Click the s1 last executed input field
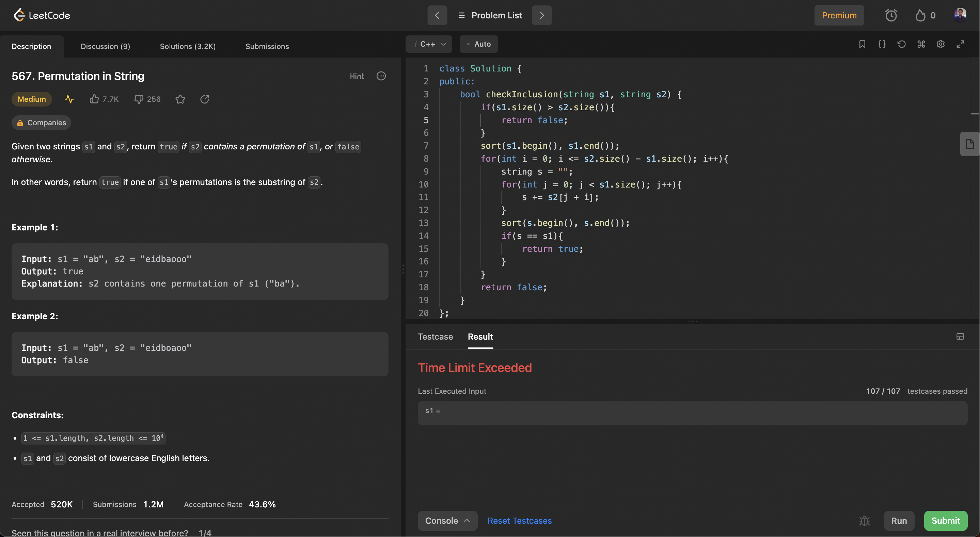 point(692,413)
